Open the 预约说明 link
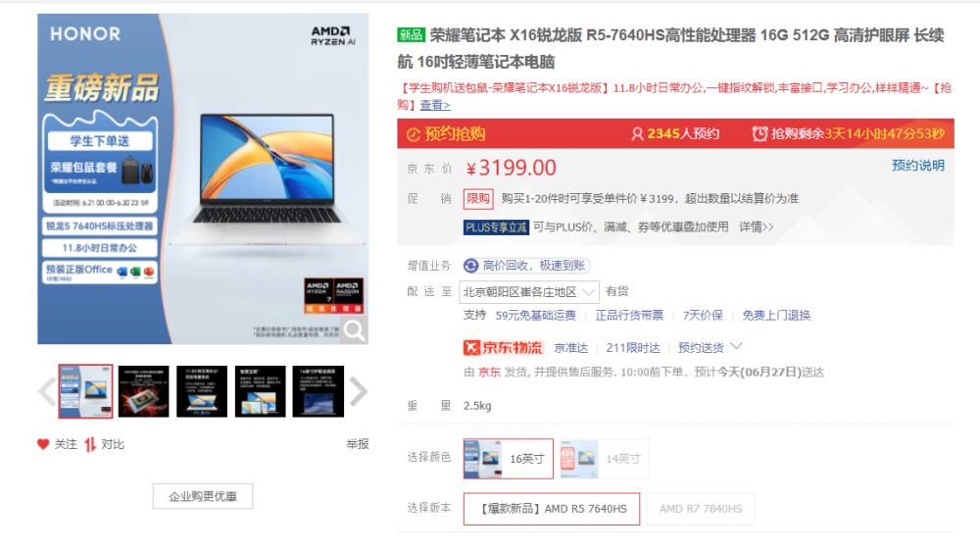The height and width of the screenshot is (552, 980). pyautogui.click(x=917, y=166)
